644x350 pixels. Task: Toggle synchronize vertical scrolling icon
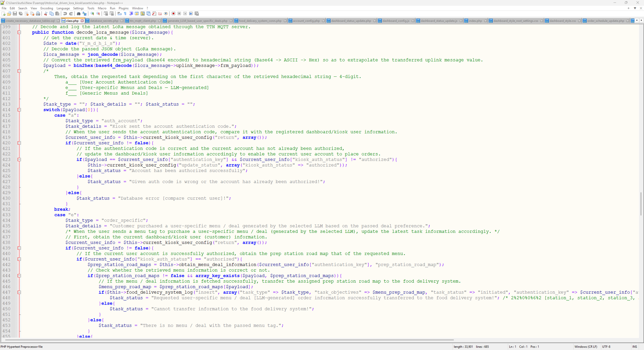(106, 14)
